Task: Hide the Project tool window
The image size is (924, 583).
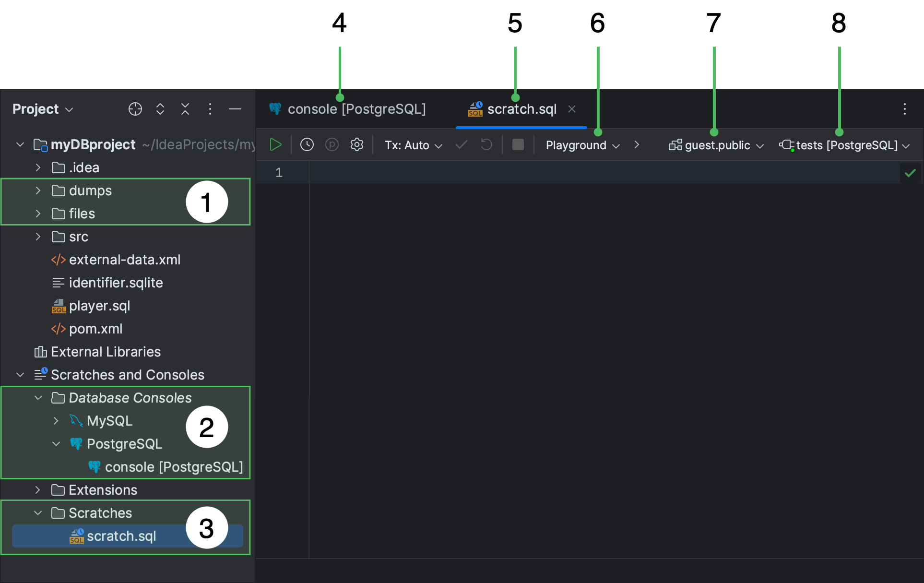Action: (235, 109)
